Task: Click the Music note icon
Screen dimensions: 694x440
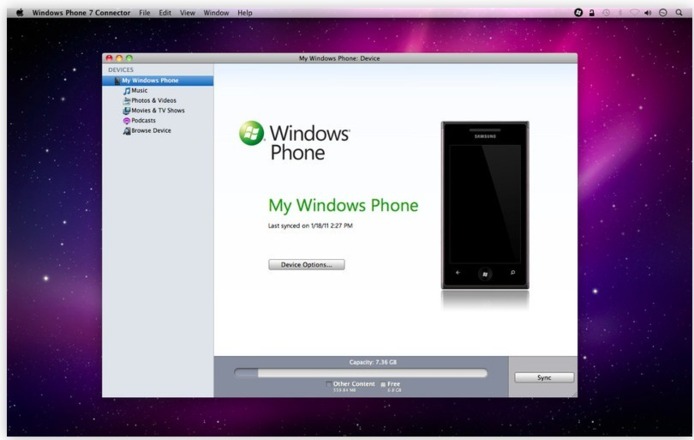Action: point(127,91)
